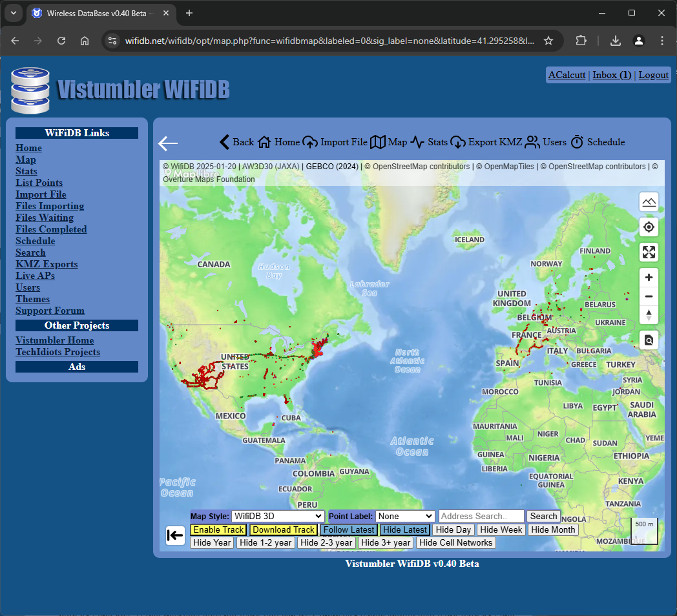Open the Point Label dropdown
The height and width of the screenshot is (616, 677).
[x=406, y=516]
